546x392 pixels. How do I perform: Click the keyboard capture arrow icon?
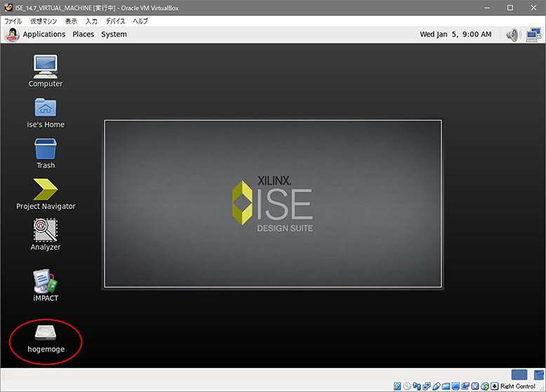click(494, 386)
